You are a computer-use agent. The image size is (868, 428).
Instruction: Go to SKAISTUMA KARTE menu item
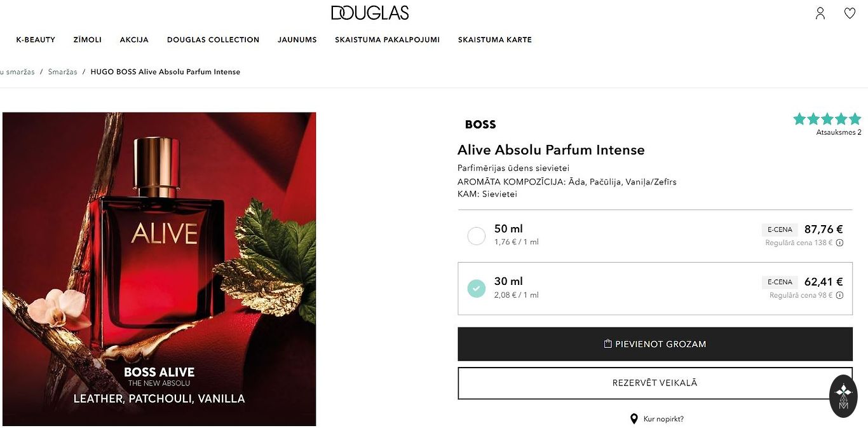[x=494, y=39]
